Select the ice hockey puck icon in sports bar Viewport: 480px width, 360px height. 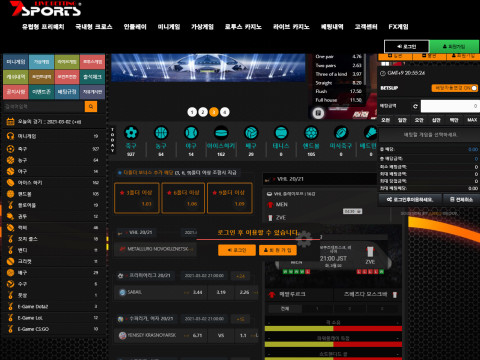coord(221,133)
